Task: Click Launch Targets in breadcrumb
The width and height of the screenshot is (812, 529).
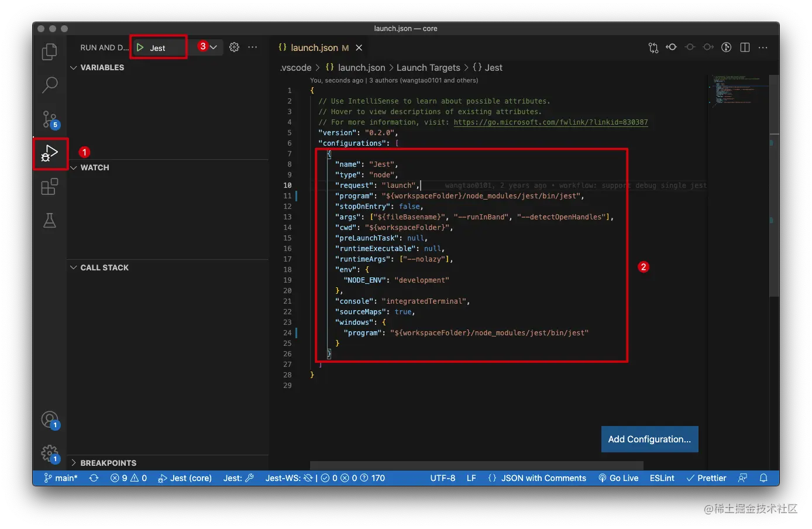Action: [428, 68]
